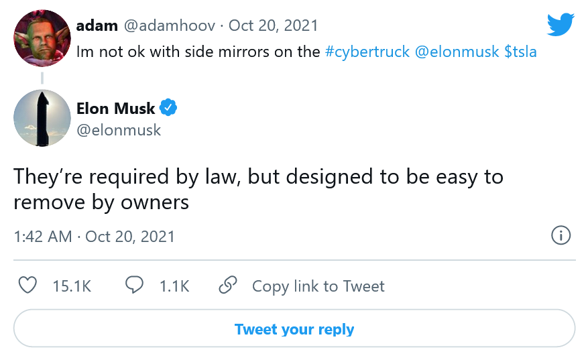
Task: Click the 1:42 AM · Oct 20, 2021 timestamp
Action: (95, 236)
